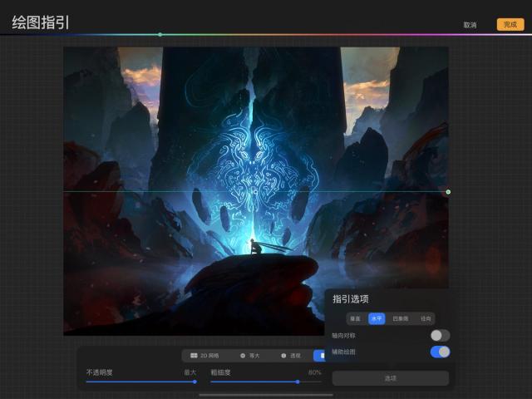
Task: Click the hue bar's green handle dot
Action: coord(160,35)
